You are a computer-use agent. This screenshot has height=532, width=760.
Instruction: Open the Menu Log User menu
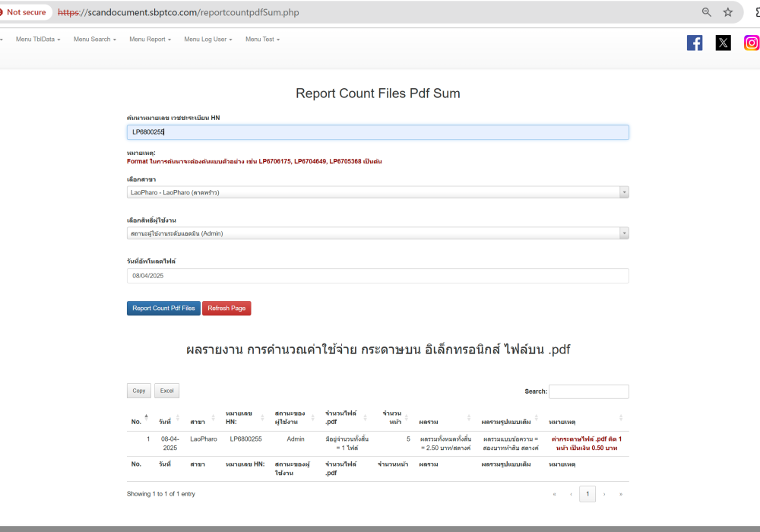(207, 40)
